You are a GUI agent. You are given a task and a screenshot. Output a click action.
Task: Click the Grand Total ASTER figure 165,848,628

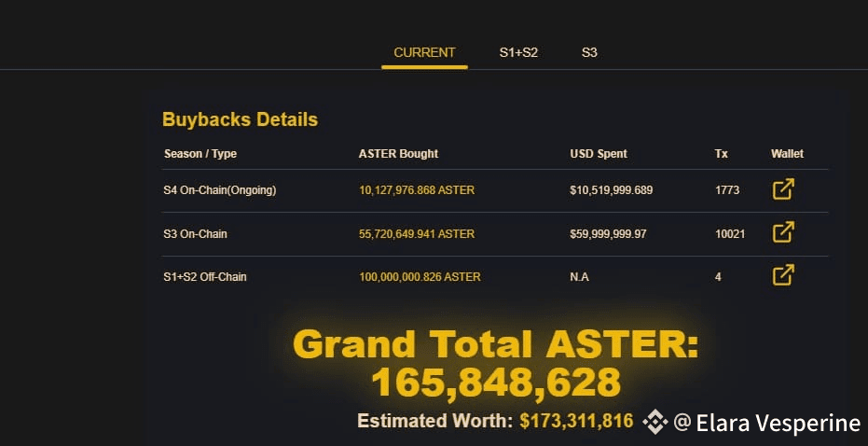(x=495, y=383)
